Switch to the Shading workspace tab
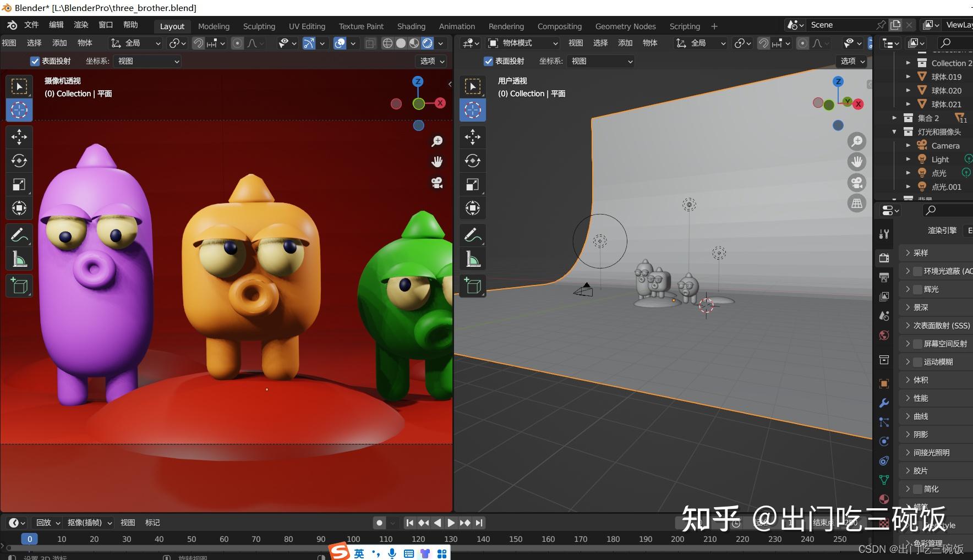 (x=411, y=26)
